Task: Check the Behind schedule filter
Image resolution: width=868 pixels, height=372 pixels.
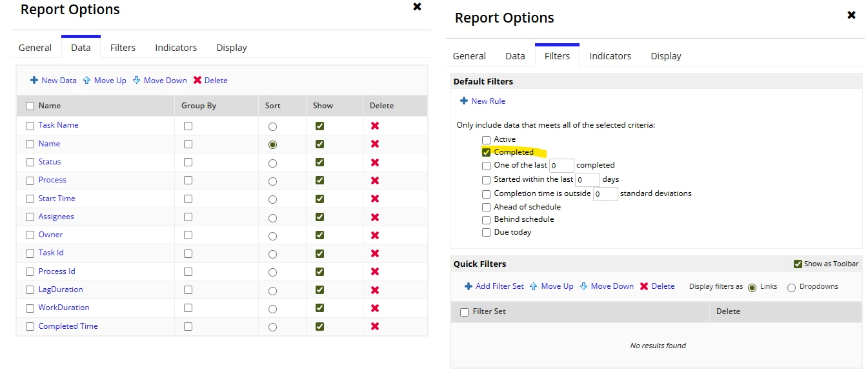Action: [x=487, y=220]
